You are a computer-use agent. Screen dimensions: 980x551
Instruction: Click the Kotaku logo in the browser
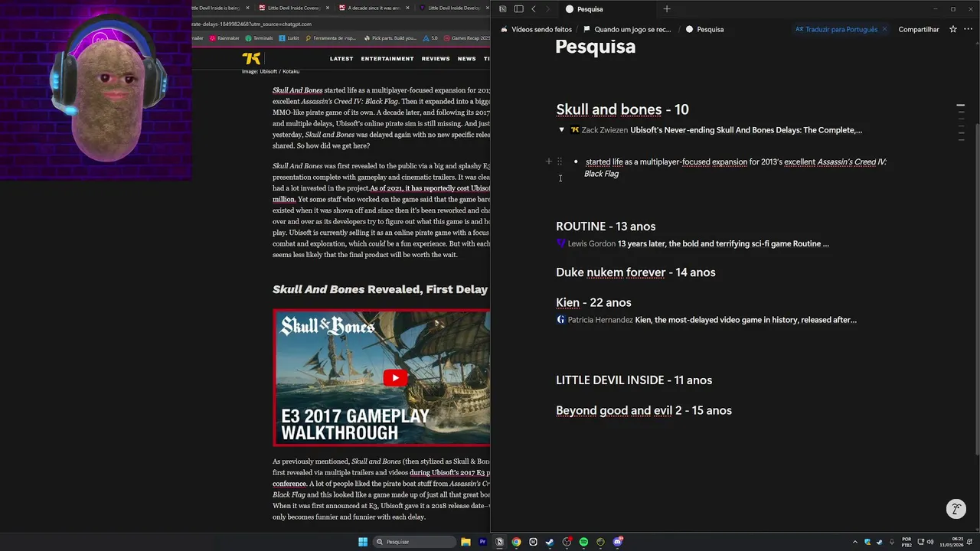tap(251, 58)
